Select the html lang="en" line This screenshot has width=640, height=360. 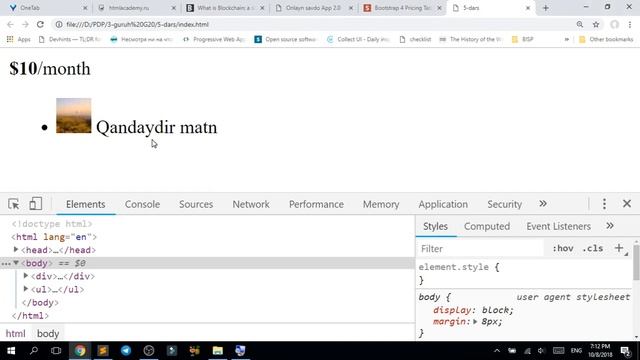(x=54, y=237)
